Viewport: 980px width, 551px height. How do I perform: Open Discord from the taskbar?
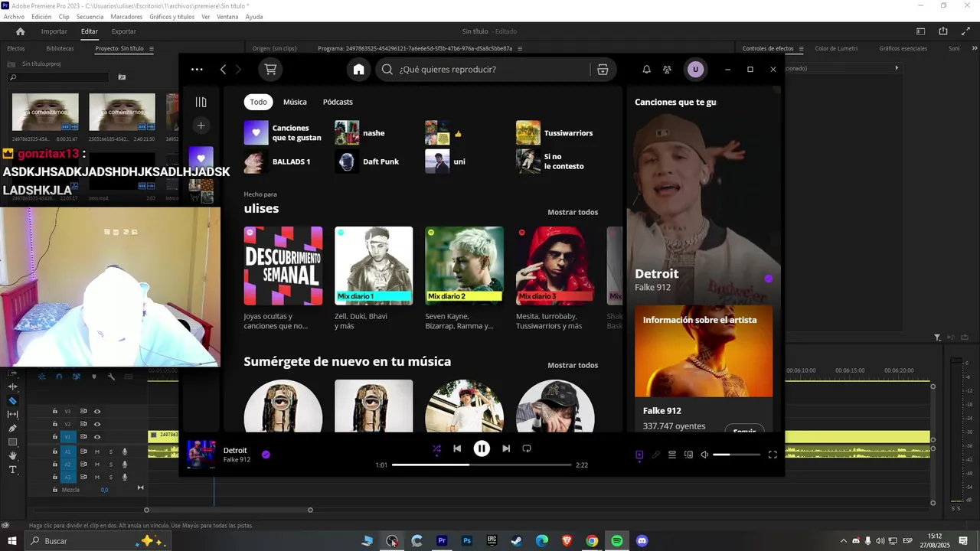pos(642,541)
